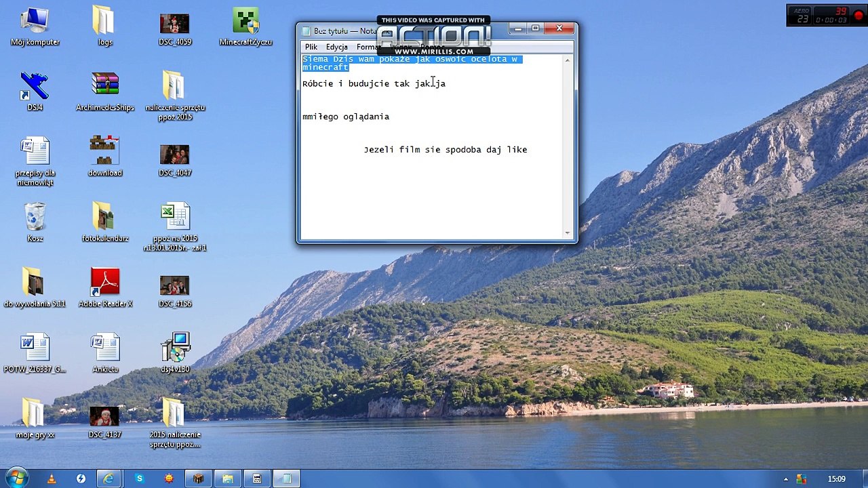The height and width of the screenshot is (488, 868).
Task: Select the ppoz na 2015 Excel file
Action: [x=174, y=228]
